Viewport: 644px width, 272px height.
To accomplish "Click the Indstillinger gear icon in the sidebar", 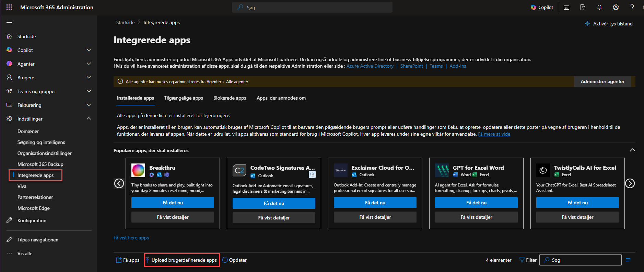I will [x=9, y=119].
